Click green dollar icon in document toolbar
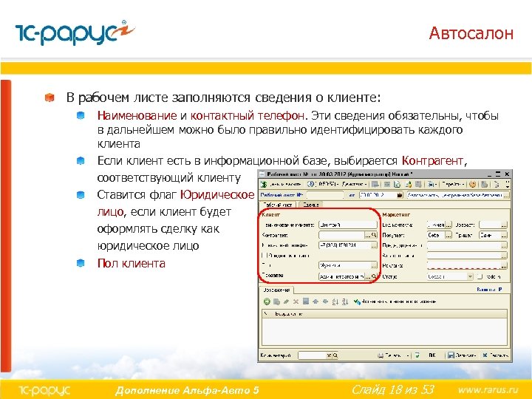Screen dimensions: 532x399 tap(264, 184)
